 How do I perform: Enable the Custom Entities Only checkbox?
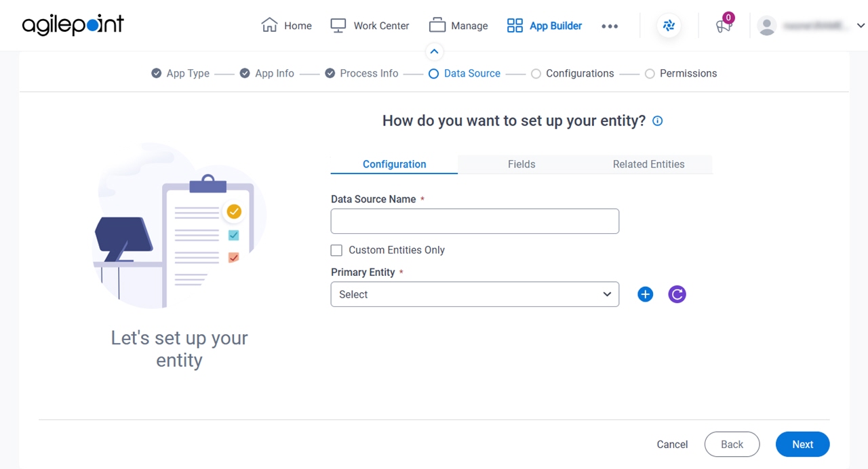(x=336, y=250)
